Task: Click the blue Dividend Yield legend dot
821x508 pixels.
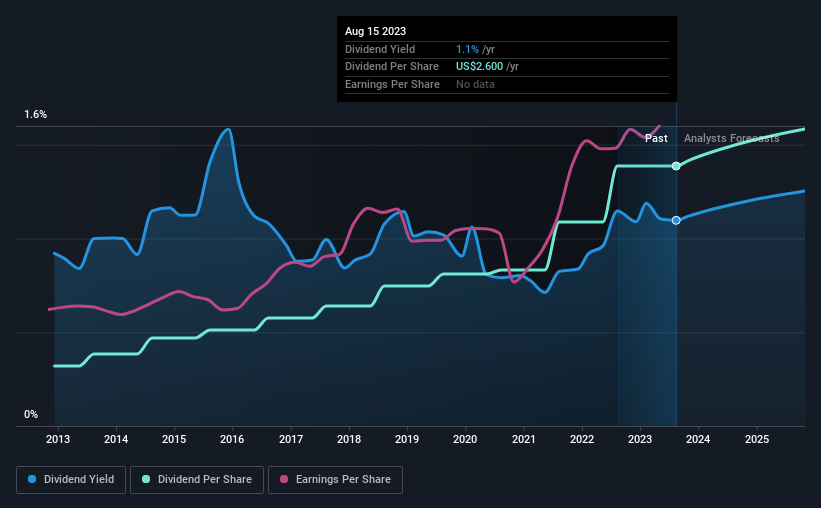Action: coord(32,479)
